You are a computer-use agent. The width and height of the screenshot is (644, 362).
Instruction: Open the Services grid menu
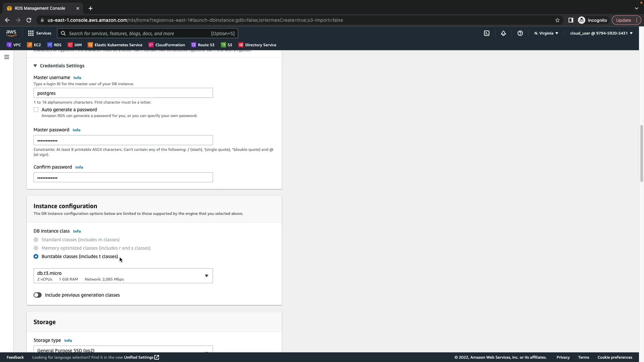[40, 33]
